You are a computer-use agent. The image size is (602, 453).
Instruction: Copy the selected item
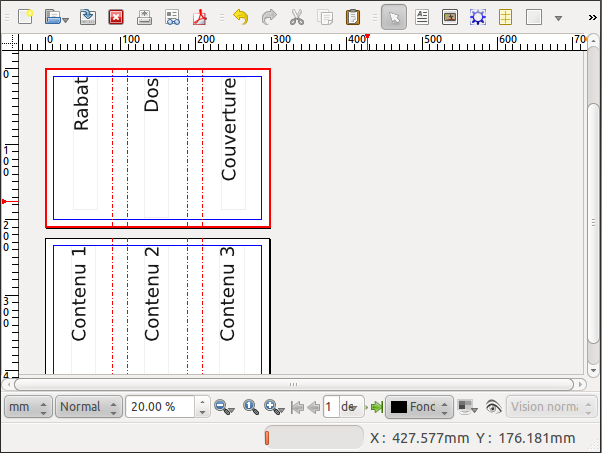[x=325, y=17]
